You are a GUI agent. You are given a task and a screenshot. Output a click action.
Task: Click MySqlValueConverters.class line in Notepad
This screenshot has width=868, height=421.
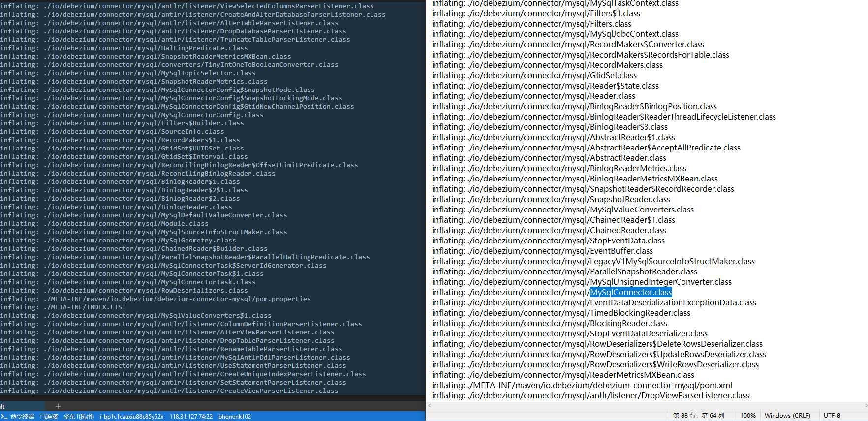tap(563, 210)
